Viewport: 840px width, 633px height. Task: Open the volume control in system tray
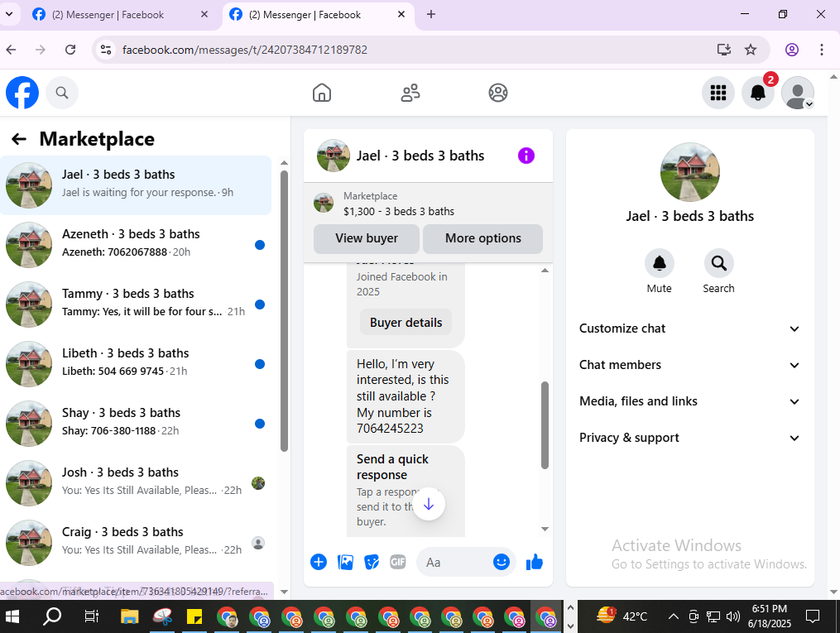click(x=733, y=617)
